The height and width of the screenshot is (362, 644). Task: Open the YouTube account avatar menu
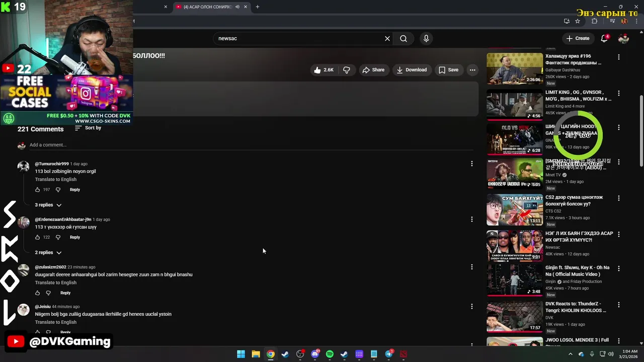623,38
